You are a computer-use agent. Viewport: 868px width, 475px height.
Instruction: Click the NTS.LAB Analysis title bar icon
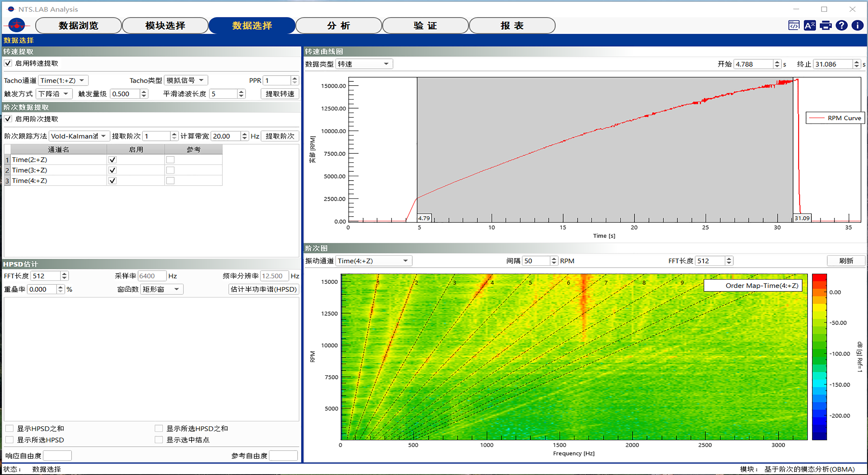coord(11,9)
